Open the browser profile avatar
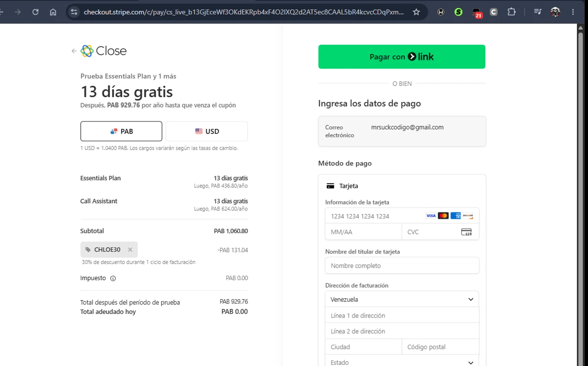Screen dimensions: 588x366 click(x=555, y=12)
